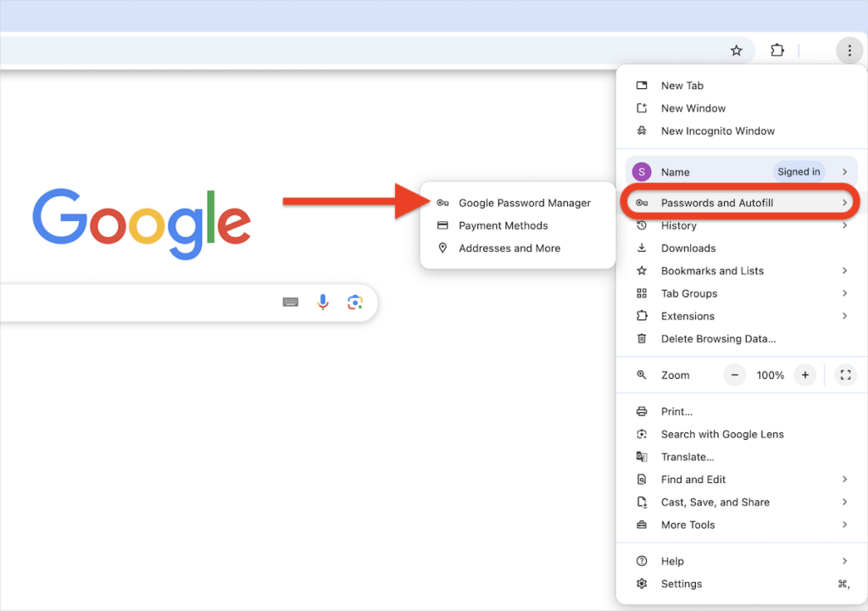Click the Settings menu entry
The height and width of the screenshot is (611, 868).
coord(682,583)
